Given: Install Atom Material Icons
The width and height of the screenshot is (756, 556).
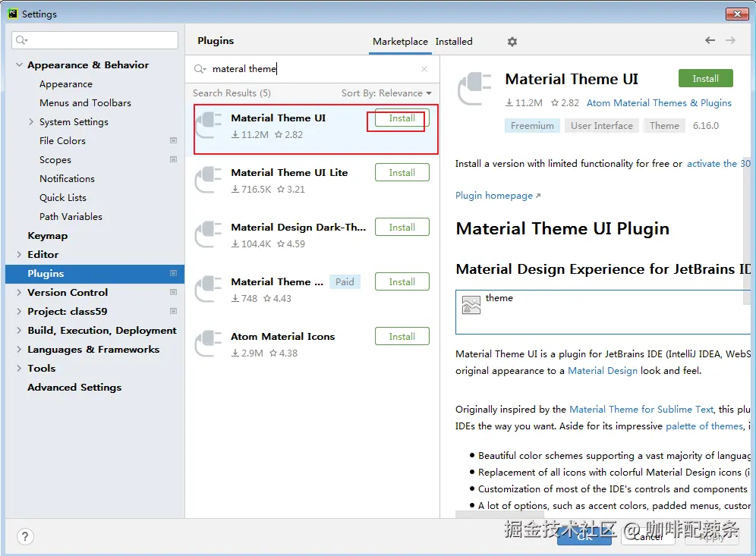Looking at the screenshot, I should [402, 336].
